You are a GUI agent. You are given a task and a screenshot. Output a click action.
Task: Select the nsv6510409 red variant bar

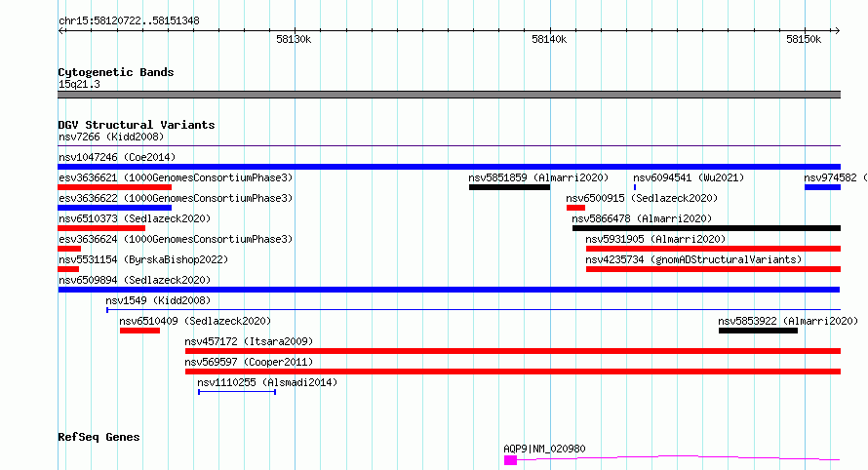click(x=139, y=331)
